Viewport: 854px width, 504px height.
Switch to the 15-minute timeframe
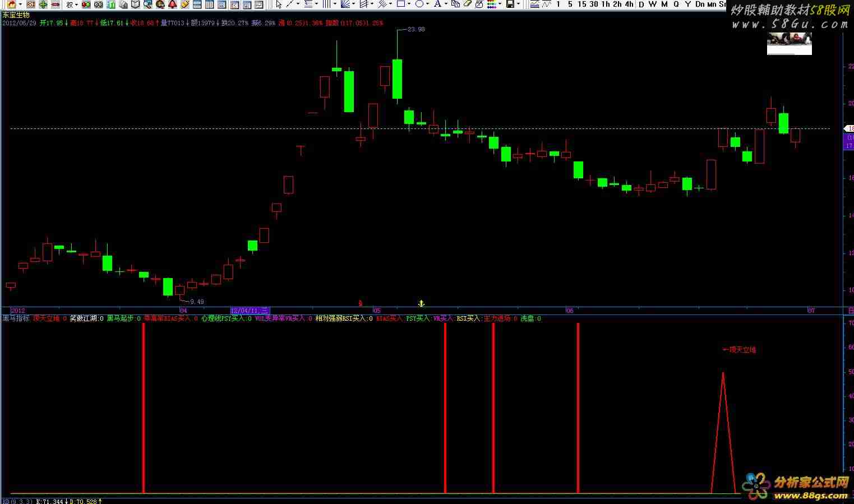click(x=582, y=4)
